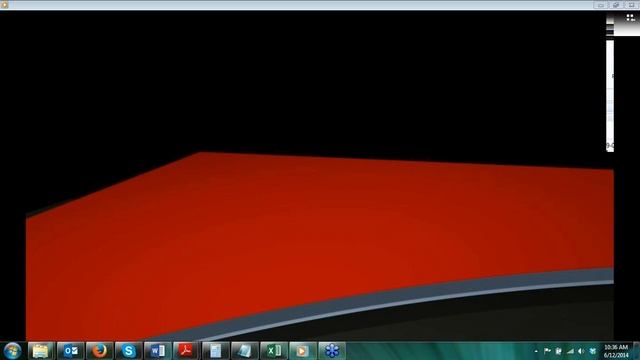The image size is (640, 360).
Task: Open the File Explorer folder icon in taskbar
Action: pos(40,351)
